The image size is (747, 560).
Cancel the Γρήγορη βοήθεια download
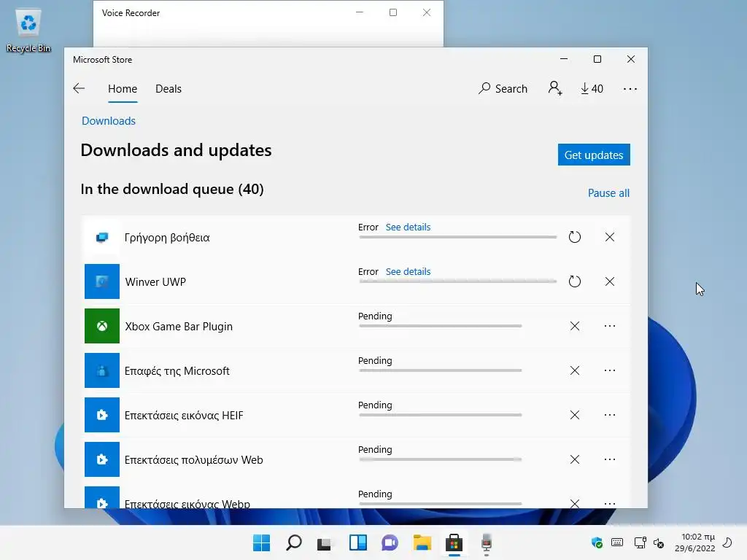[x=609, y=237]
